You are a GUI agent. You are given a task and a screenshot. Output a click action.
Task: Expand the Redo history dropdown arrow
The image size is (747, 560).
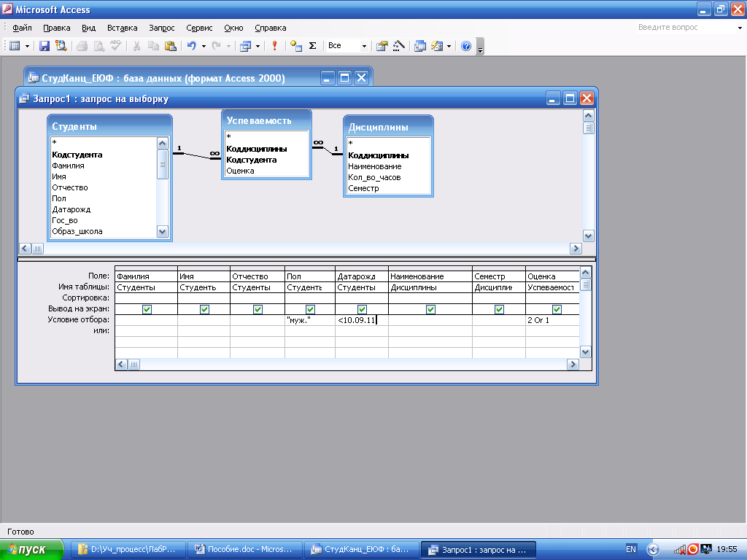228,46
